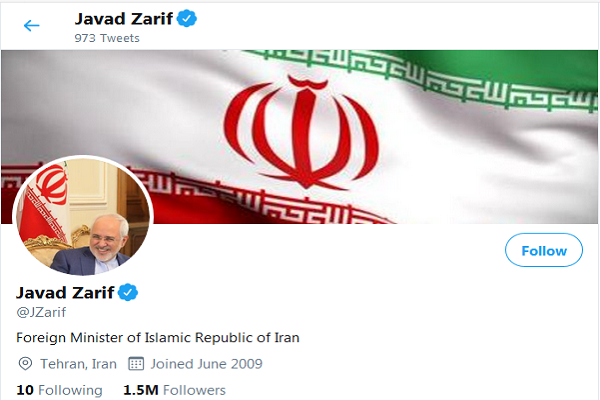Open the circular profile picture
Image resolution: width=600 pixels, height=400 pixels.
[x=83, y=216]
